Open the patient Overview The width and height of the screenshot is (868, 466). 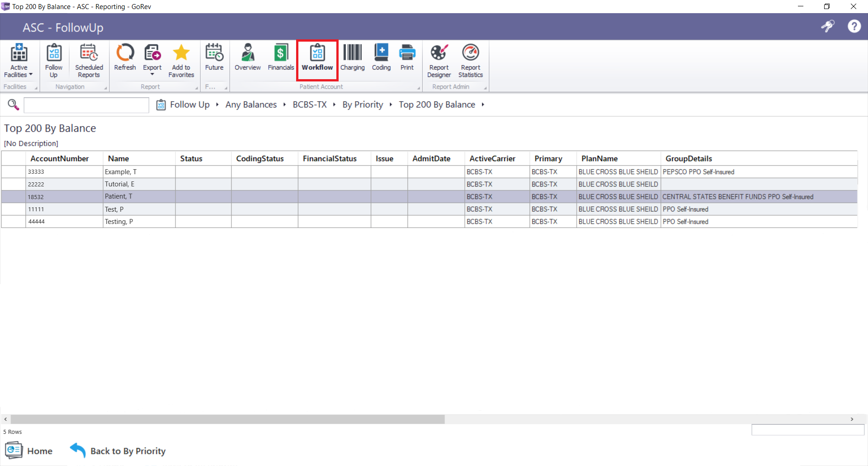click(247, 57)
